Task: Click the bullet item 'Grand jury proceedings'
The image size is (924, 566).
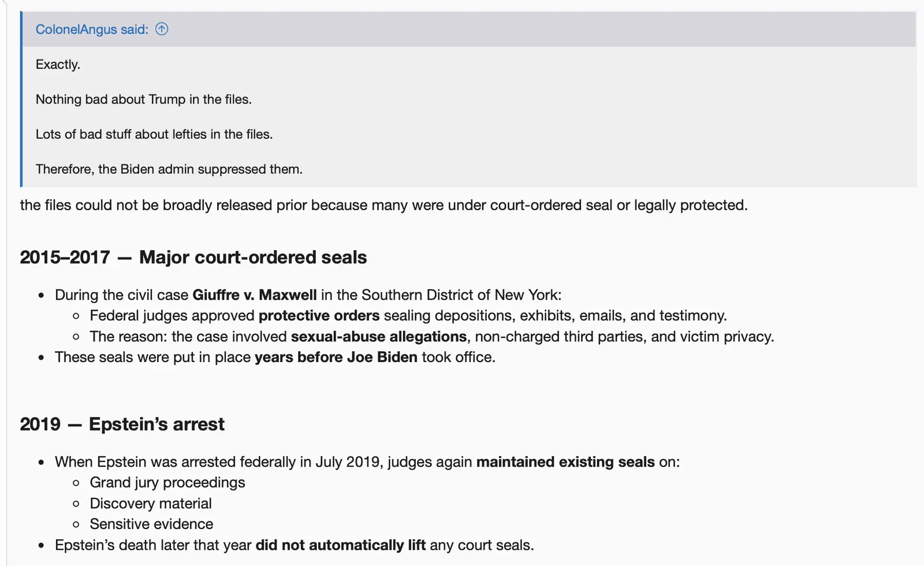Action: click(167, 482)
